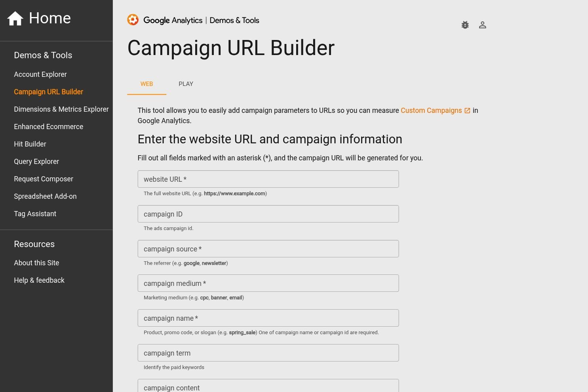Open Dimensions & Metrics Explorer

(61, 109)
